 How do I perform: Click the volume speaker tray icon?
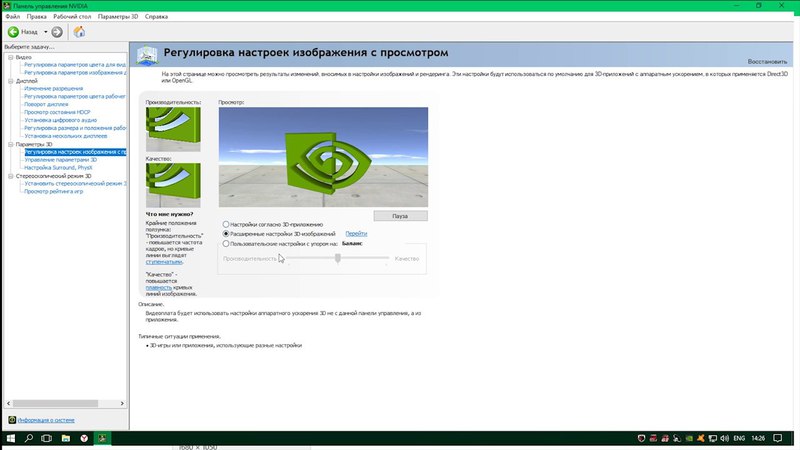point(724,438)
